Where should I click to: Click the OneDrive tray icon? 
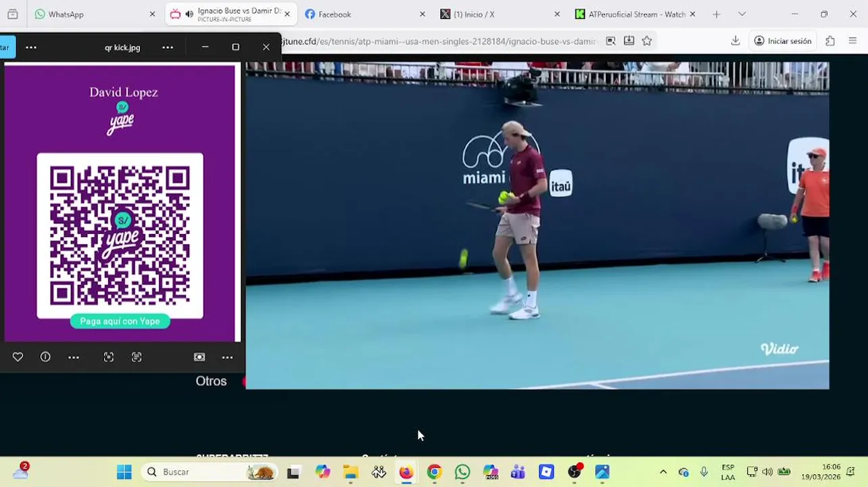683,472
